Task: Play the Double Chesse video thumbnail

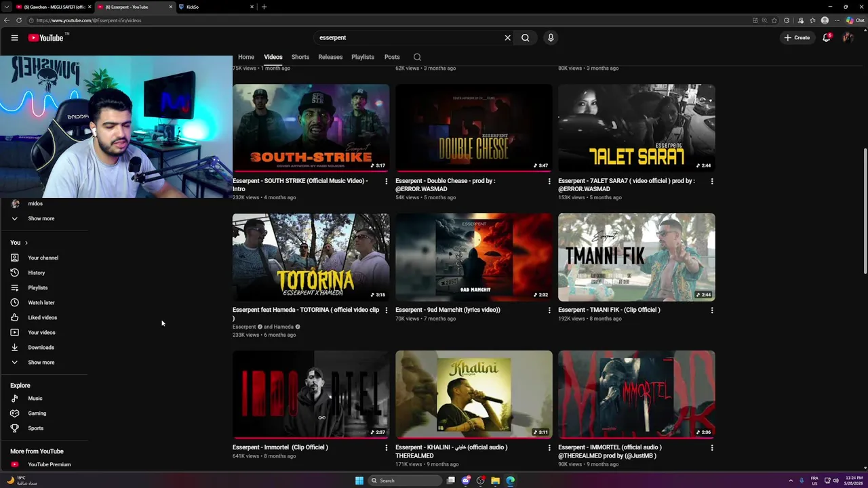Action: [474, 128]
